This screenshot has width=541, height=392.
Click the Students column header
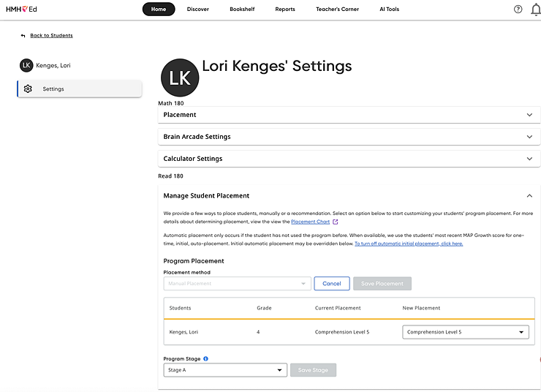(180, 308)
